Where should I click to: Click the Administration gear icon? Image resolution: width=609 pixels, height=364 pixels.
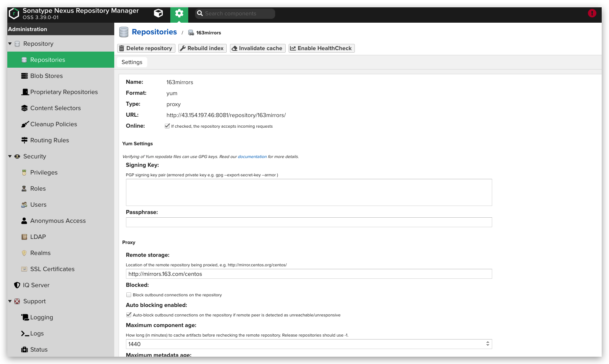179,14
